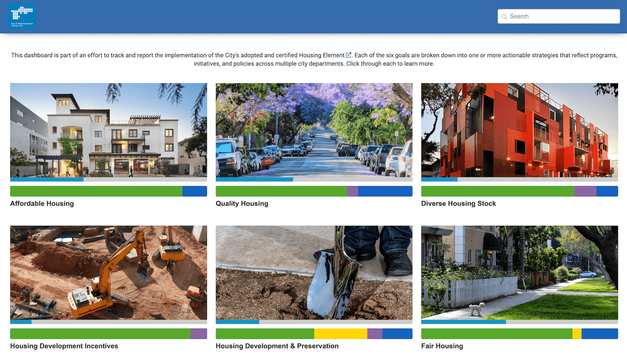Open the Quality Housing goal card

(x=242, y=203)
